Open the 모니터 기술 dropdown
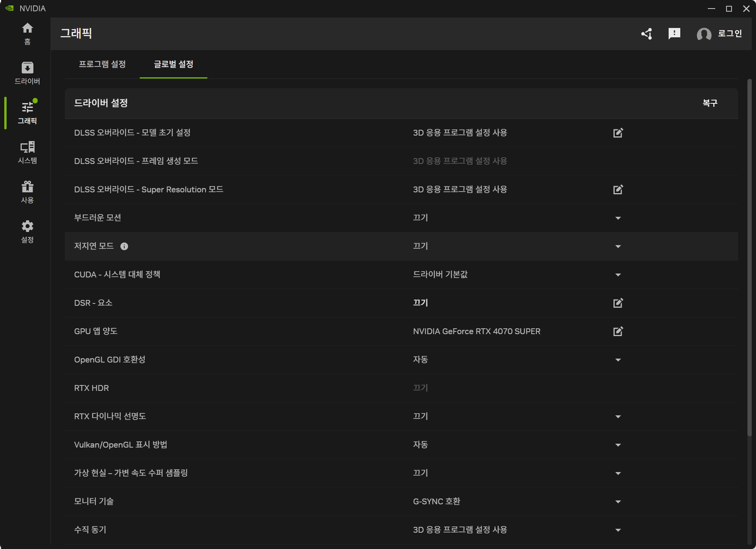This screenshot has height=549, width=756. coord(618,502)
